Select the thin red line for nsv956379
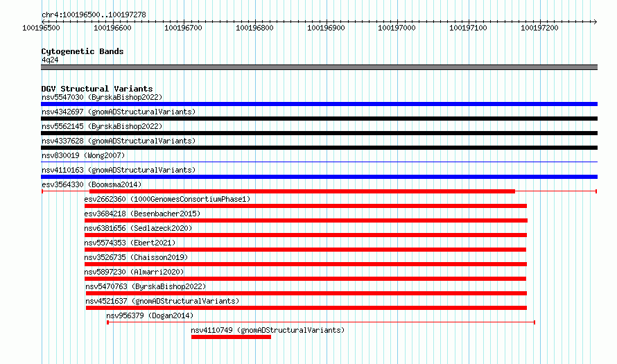 click(321, 322)
